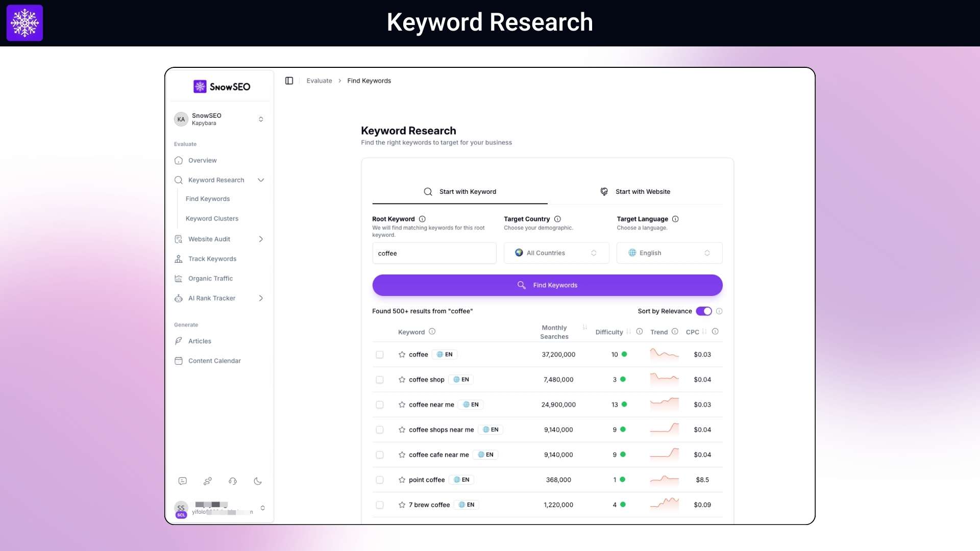Viewport: 980px width, 551px height.
Task: Open the English language selector
Action: (669, 253)
